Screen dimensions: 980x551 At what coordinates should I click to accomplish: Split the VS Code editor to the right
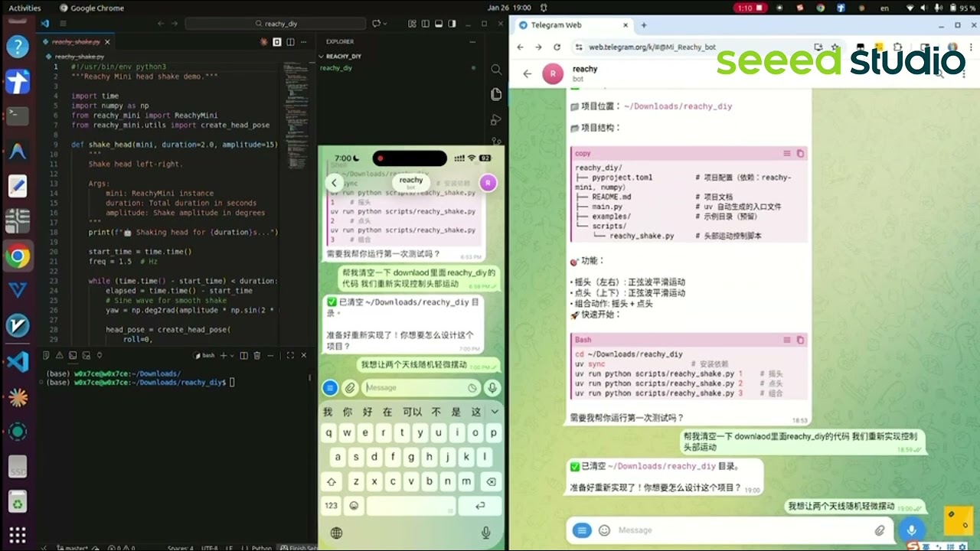pos(290,42)
